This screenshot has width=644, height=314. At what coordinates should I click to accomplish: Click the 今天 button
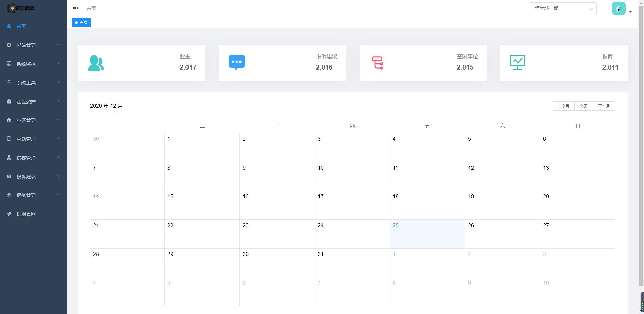coord(584,106)
